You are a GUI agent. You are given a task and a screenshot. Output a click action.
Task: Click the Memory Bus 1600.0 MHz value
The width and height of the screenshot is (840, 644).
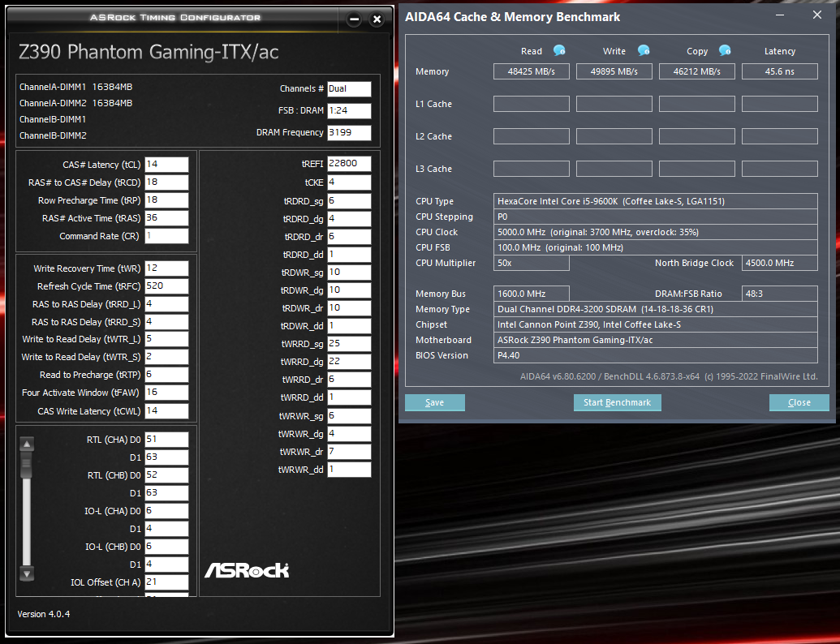point(532,294)
